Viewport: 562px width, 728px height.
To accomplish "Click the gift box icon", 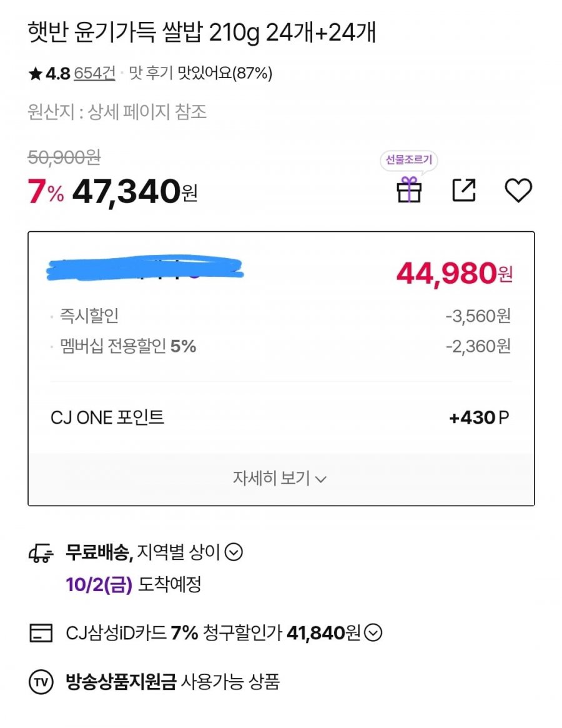I will (409, 189).
